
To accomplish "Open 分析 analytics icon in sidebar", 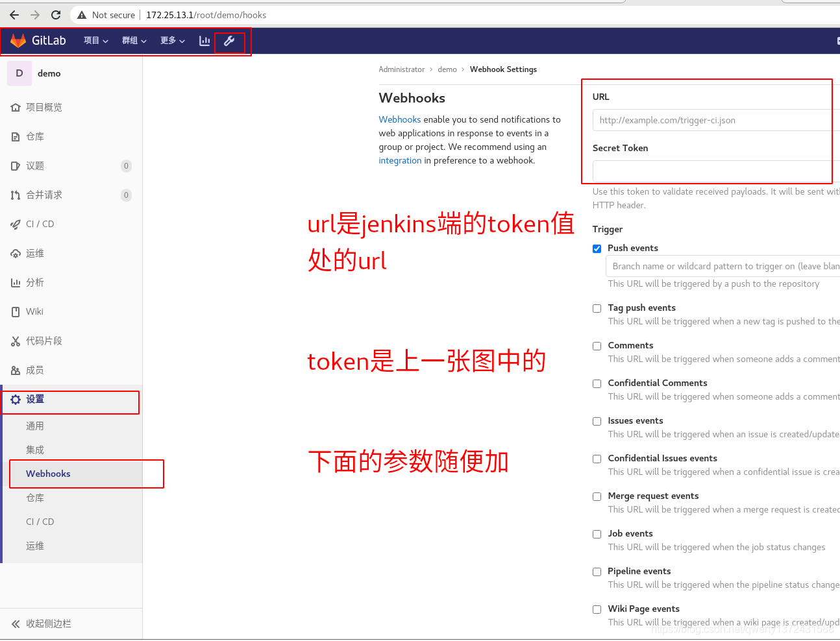I will click(16, 283).
